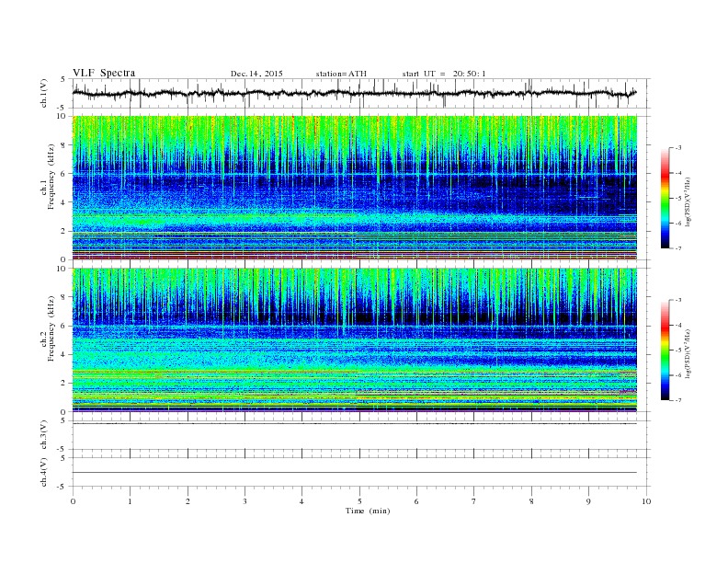728x563 pixels.
Task: Click the "7" tick label on the Time axis
Action: tap(474, 501)
